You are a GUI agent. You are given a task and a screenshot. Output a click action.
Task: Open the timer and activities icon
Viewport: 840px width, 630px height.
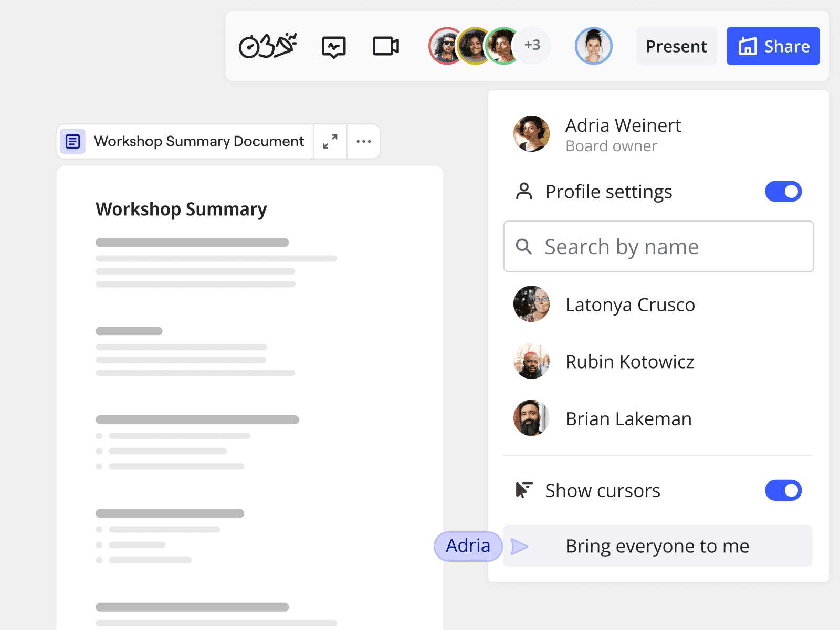267,46
